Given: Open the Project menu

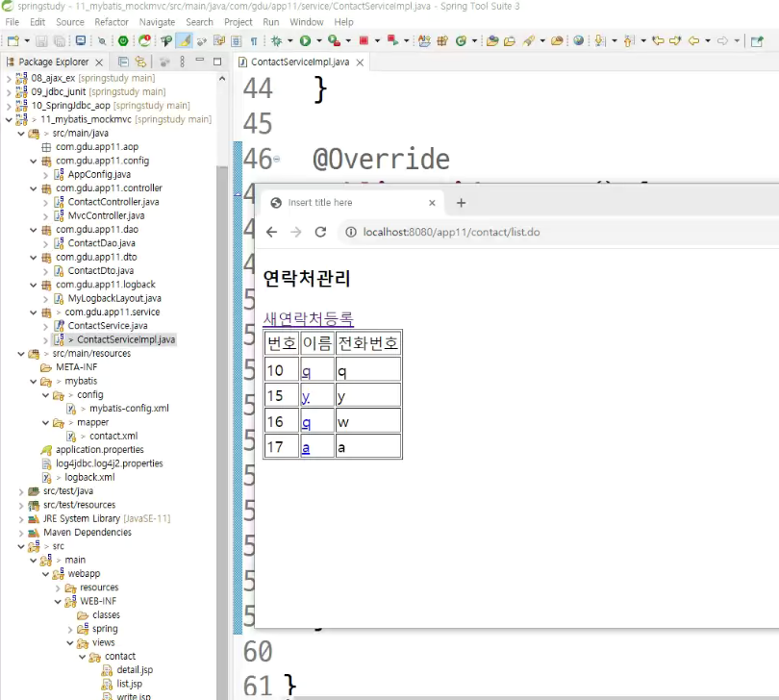Looking at the screenshot, I should click(x=238, y=22).
